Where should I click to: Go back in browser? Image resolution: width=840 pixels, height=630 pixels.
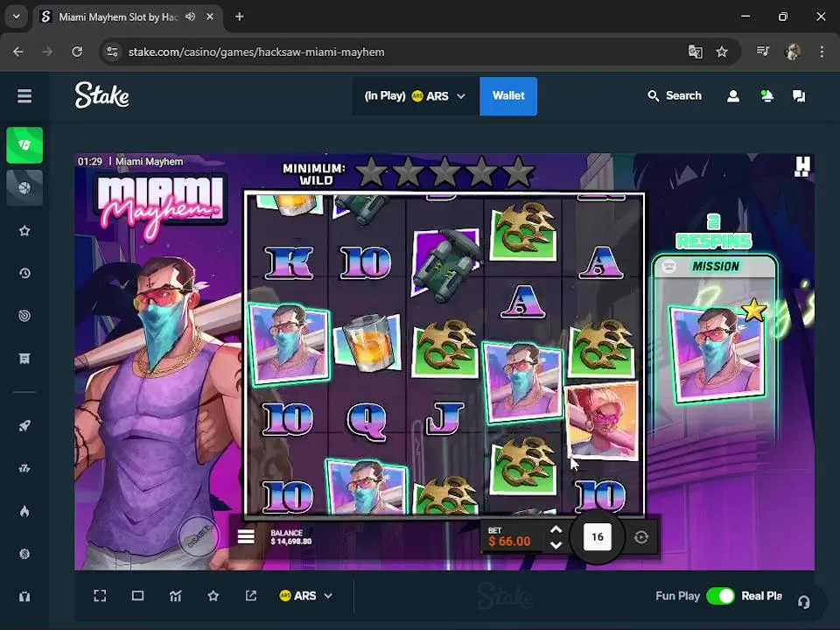(18, 52)
